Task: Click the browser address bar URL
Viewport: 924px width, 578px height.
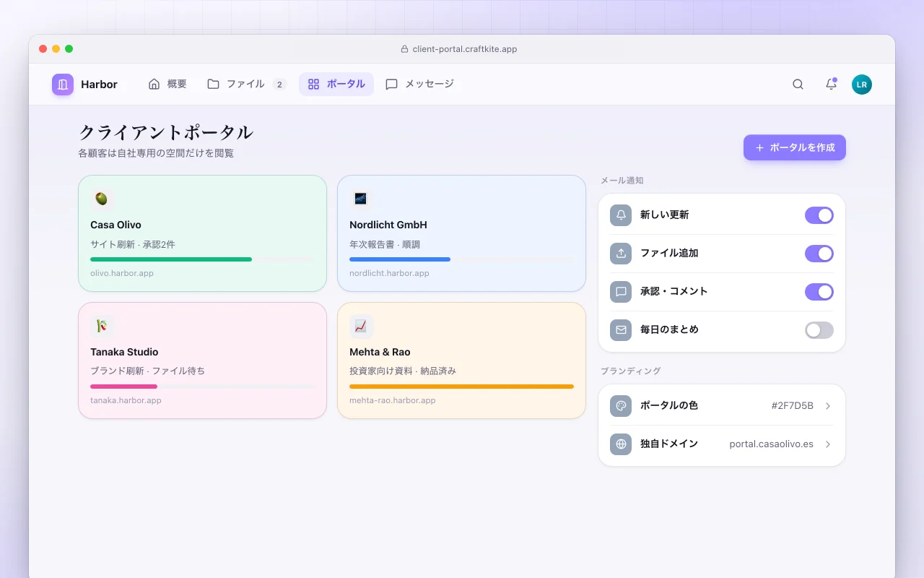Action: pyautogui.click(x=465, y=49)
